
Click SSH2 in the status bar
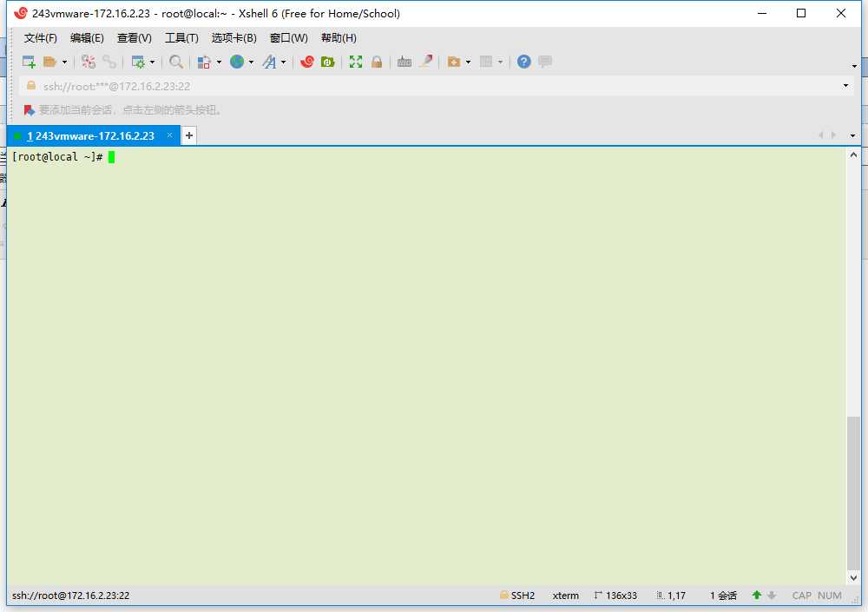523,596
